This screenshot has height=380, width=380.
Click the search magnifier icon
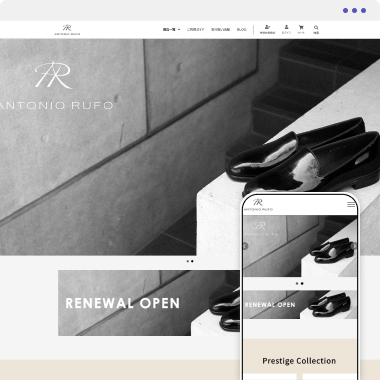(316, 28)
